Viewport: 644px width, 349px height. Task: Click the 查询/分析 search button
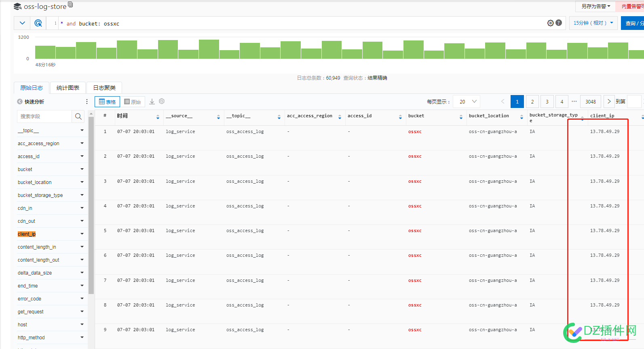coord(633,23)
